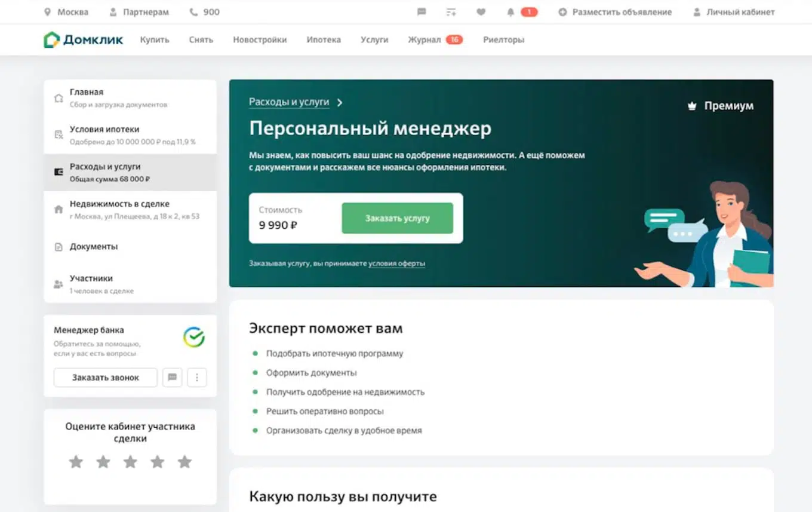Open the Купить menu item
Image resolution: width=812 pixels, height=512 pixels.
155,40
